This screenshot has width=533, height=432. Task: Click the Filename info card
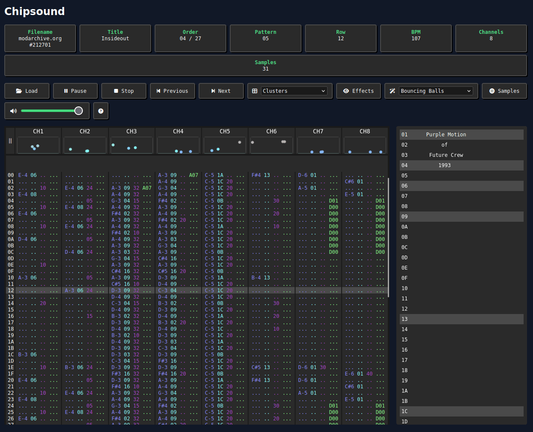tap(40, 38)
